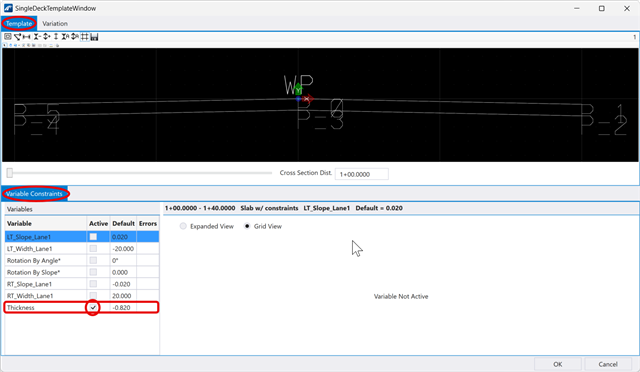Select the polyline point placement tool
The image size is (640, 372).
click(17, 37)
